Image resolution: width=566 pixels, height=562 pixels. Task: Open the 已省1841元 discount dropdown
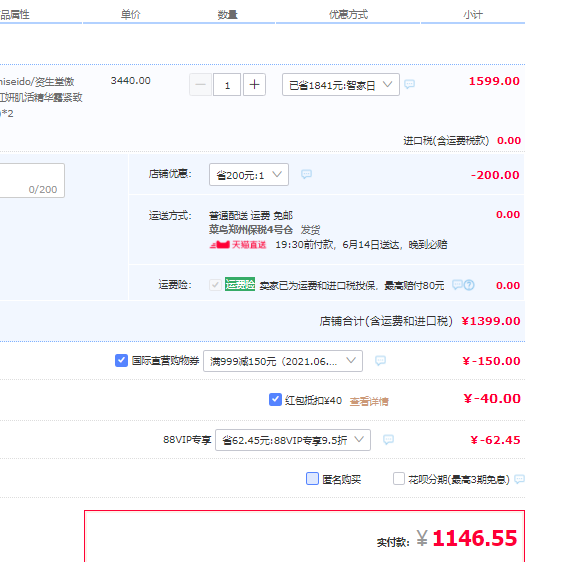341,84
